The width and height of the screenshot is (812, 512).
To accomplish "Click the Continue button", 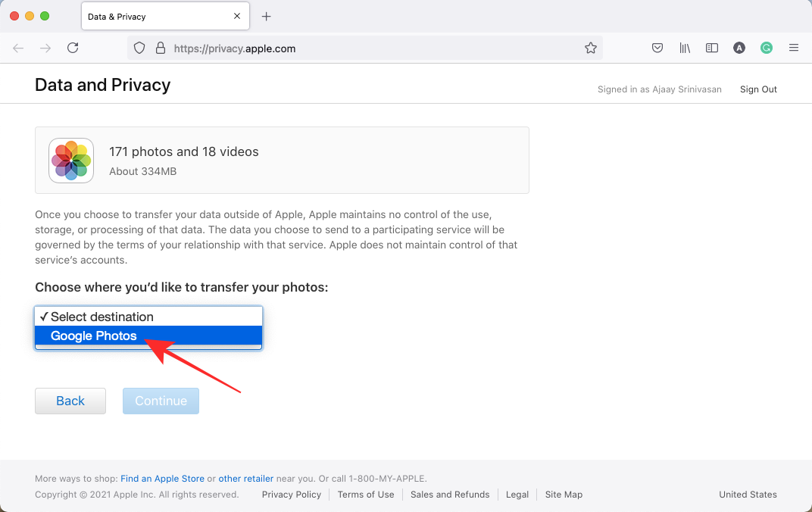I will coord(161,401).
